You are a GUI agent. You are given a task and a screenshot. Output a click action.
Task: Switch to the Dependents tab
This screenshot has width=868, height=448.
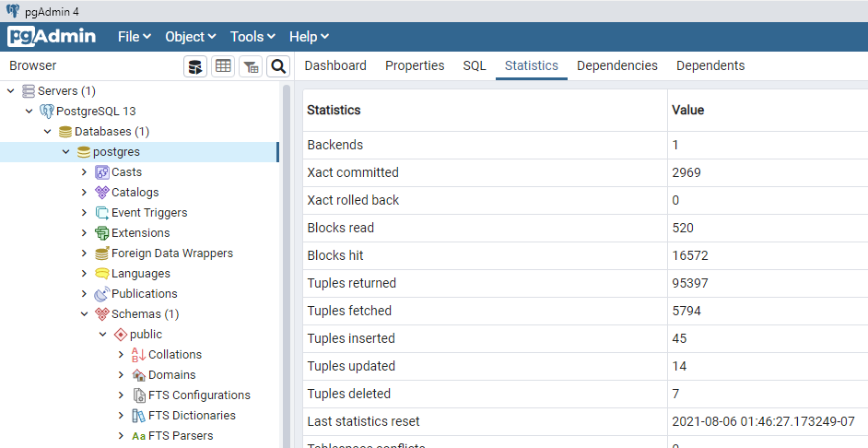point(710,65)
